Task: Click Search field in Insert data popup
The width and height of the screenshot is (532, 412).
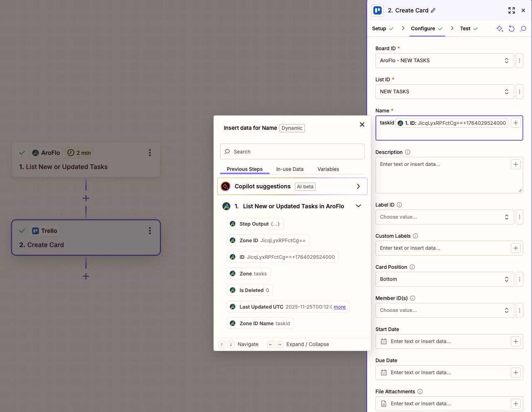Action: [x=292, y=152]
